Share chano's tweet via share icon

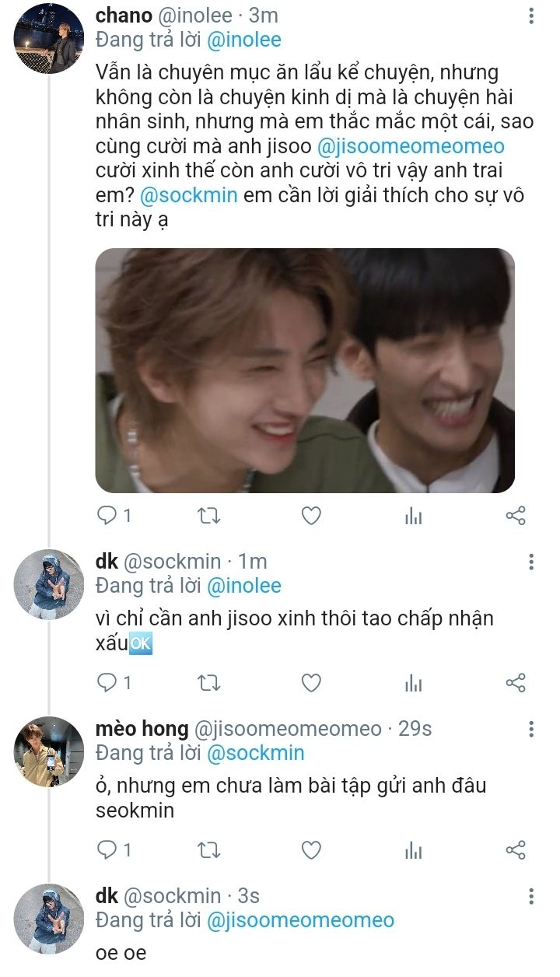pos(516,515)
